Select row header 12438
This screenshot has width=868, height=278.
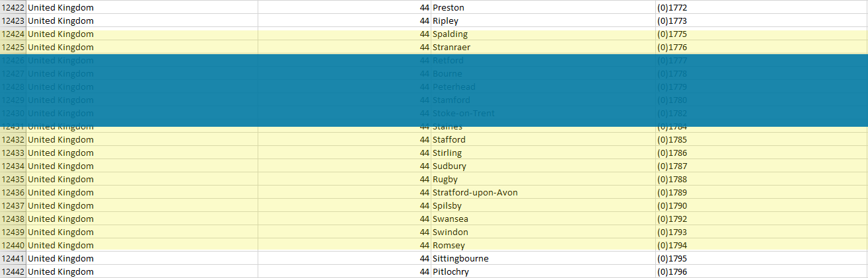pos(13,219)
